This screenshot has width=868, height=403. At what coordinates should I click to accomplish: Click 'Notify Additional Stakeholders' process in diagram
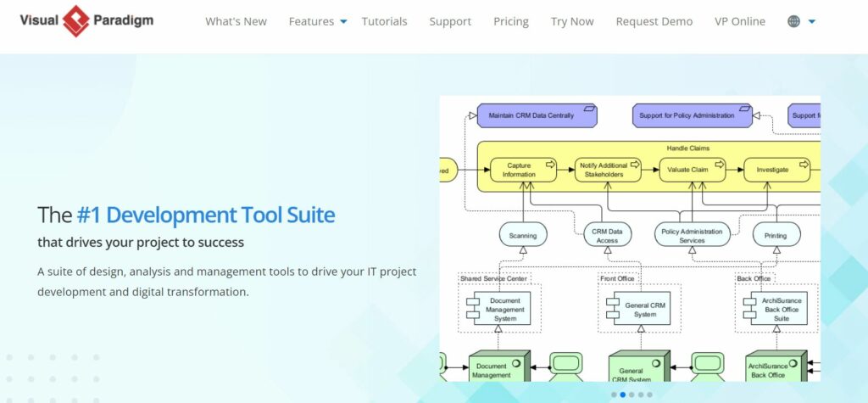coord(608,170)
